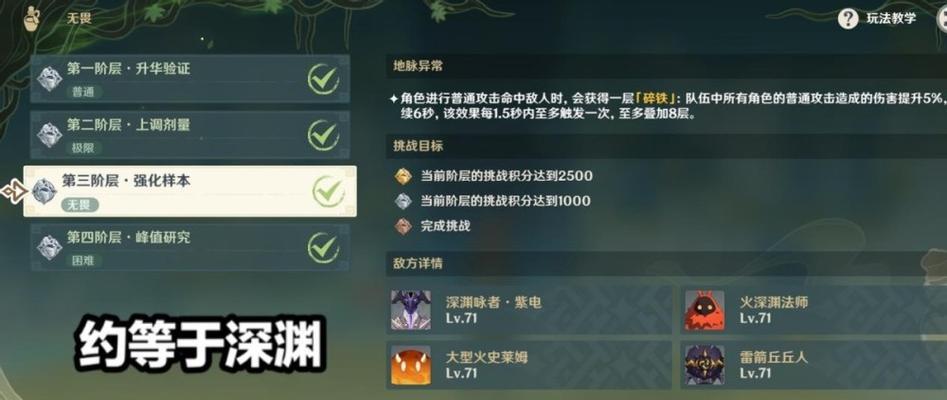This screenshot has width=947, height=400.
Task: Click the bronze gem icon beside 完成挑战
Action: pyautogui.click(x=403, y=226)
